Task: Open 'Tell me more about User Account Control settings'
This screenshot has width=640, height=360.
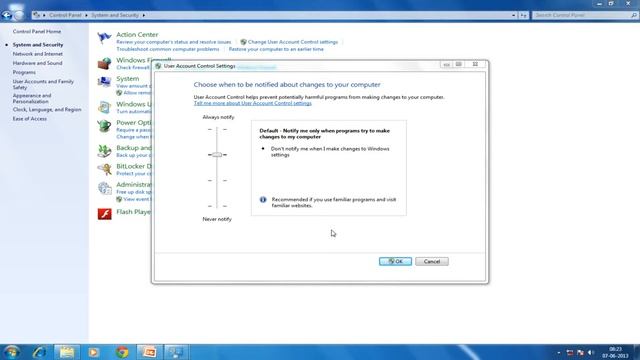Action: (x=253, y=103)
